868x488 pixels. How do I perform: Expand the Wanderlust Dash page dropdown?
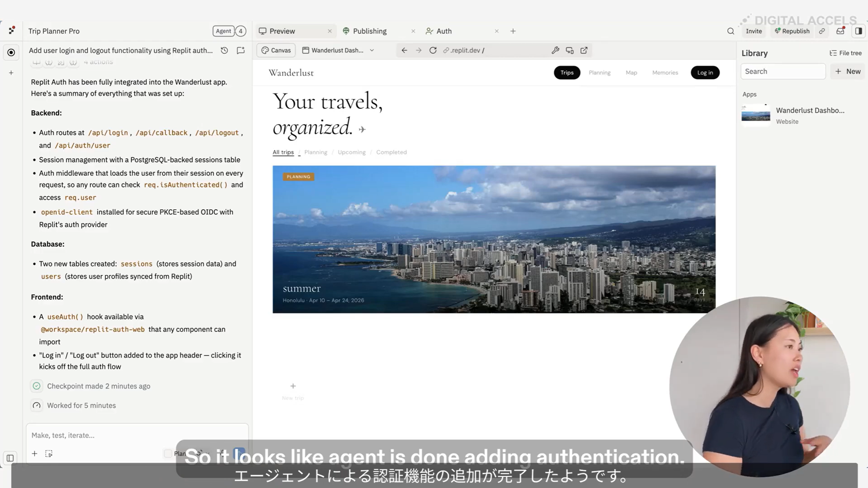338,50
